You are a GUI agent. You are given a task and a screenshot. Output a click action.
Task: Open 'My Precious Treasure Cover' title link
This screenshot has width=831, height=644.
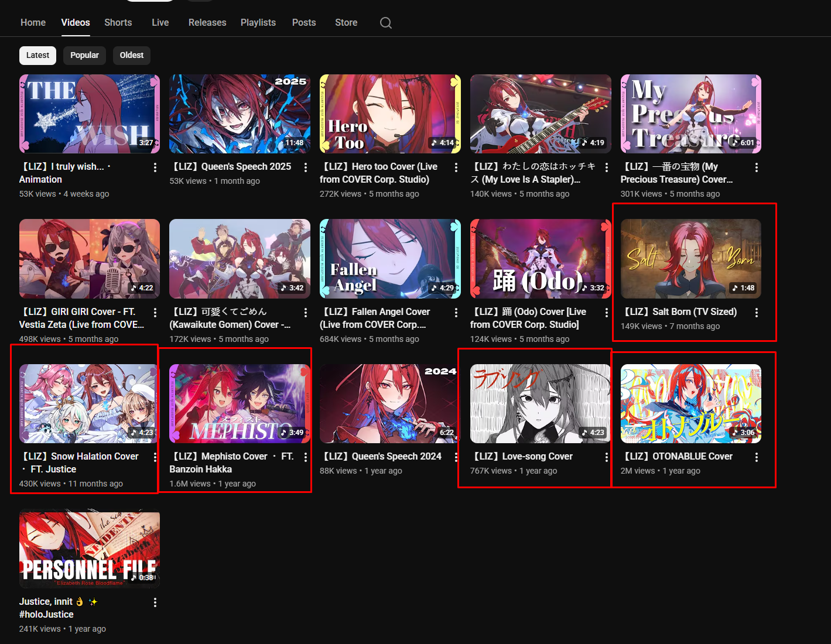pos(677,173)
